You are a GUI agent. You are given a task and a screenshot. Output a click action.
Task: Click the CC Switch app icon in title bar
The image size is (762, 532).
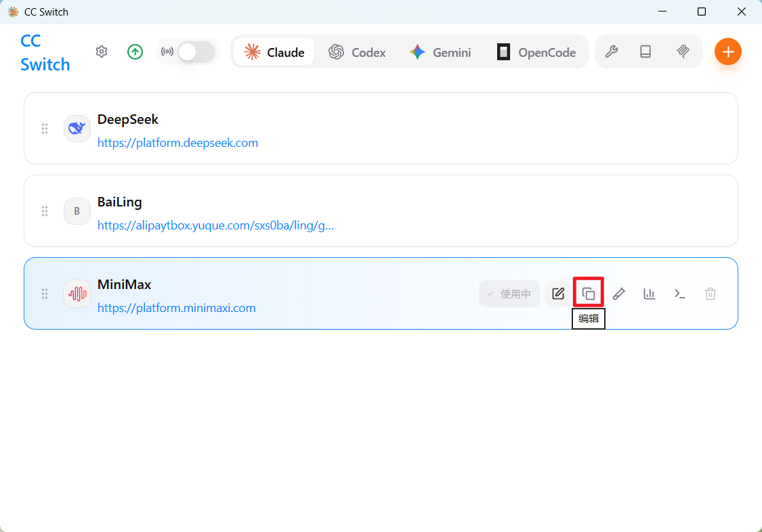tap(13, 12)
